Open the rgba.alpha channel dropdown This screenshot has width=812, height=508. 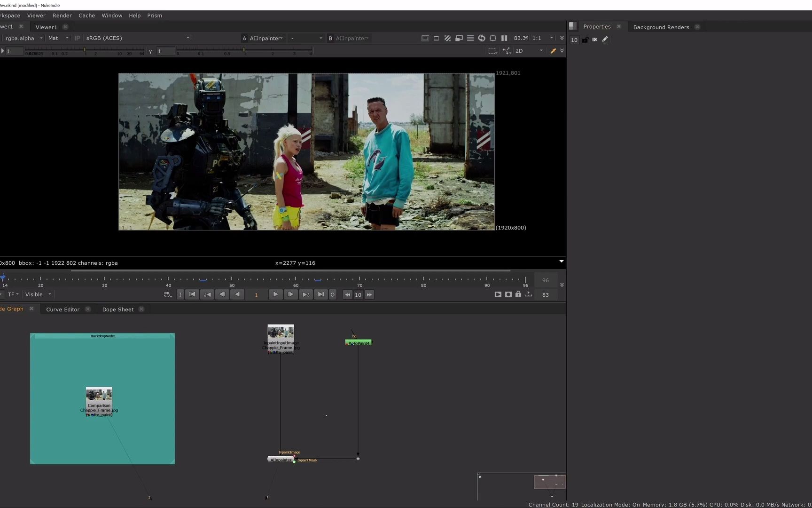coord(23,38)
